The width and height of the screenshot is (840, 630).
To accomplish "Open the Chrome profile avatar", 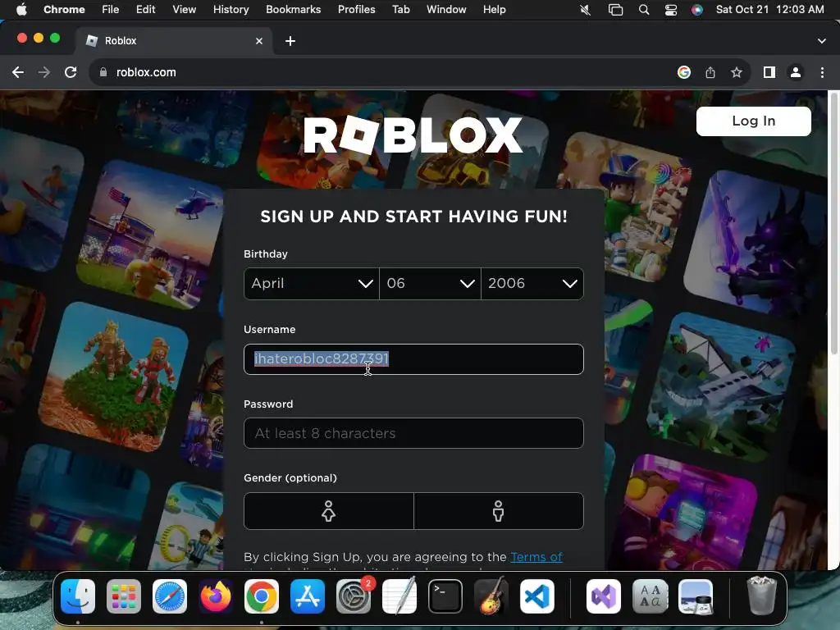I will click(x=796, y=72).
